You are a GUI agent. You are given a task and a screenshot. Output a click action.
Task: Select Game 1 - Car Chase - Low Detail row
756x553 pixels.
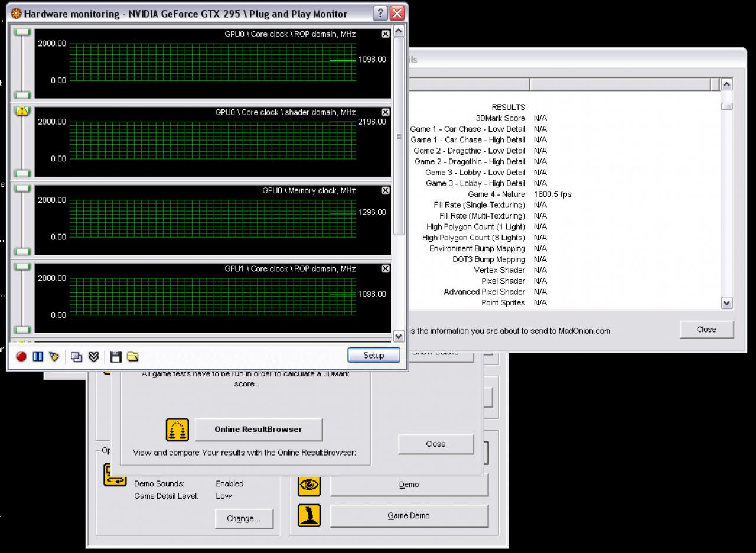[x=564, y=129]
